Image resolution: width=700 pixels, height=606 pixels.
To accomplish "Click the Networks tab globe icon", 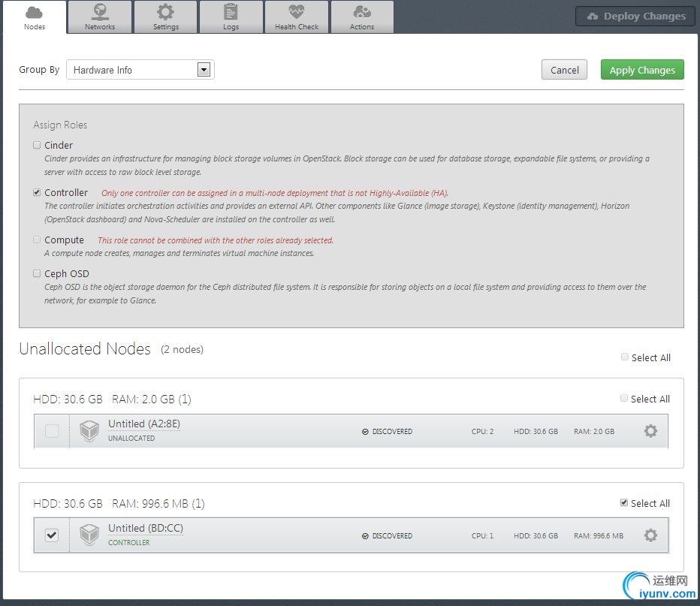I will tap(100, 12).
